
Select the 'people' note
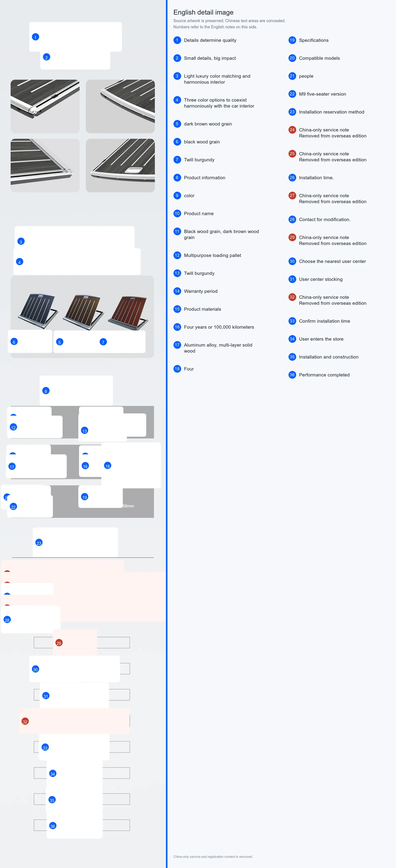click(306, 76)
